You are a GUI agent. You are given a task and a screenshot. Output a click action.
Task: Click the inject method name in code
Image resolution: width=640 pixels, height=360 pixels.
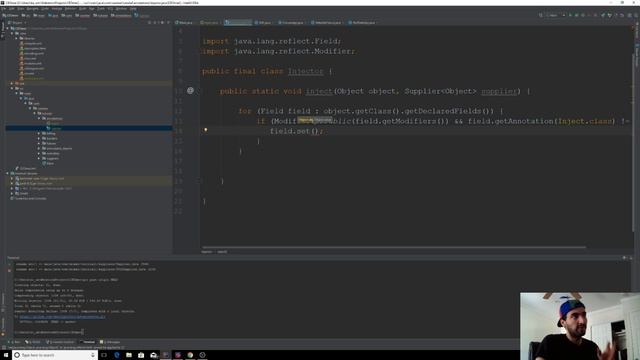coord(319,91)
